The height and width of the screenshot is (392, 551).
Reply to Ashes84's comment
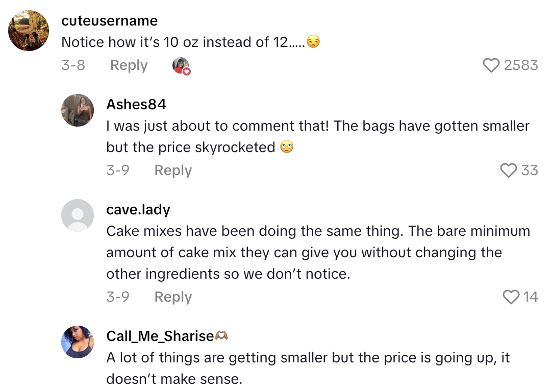coord(172,170)
